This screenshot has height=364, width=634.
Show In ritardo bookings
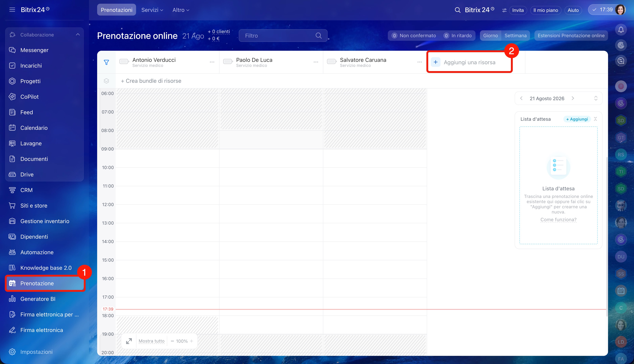point(458,36)
